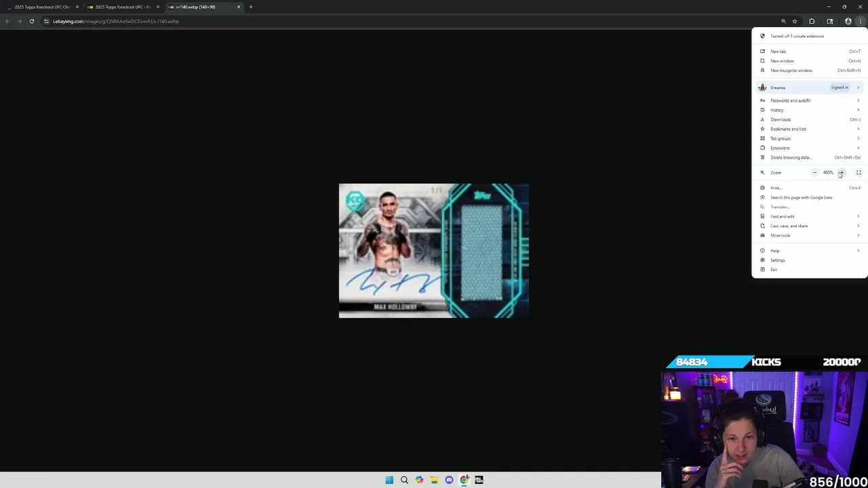Choose New window from Chrome menu
The height and width of the screenshot is (488, 868).
tap(810, 61)
